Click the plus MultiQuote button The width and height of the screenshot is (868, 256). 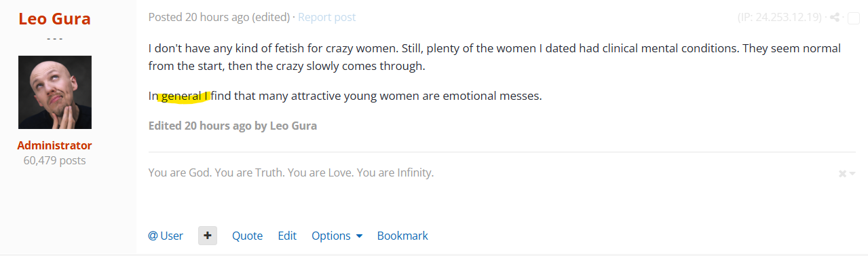208,236
